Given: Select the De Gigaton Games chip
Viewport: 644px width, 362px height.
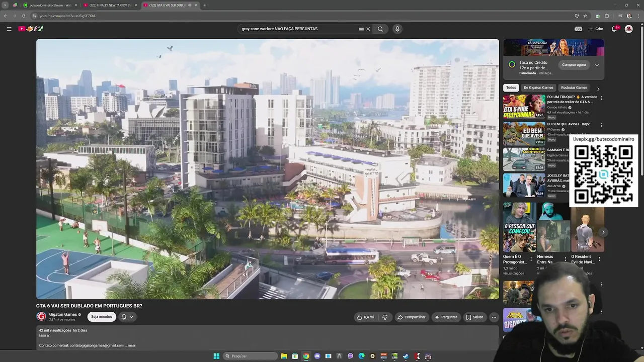Looking at the screenshot, I should 538,87.
